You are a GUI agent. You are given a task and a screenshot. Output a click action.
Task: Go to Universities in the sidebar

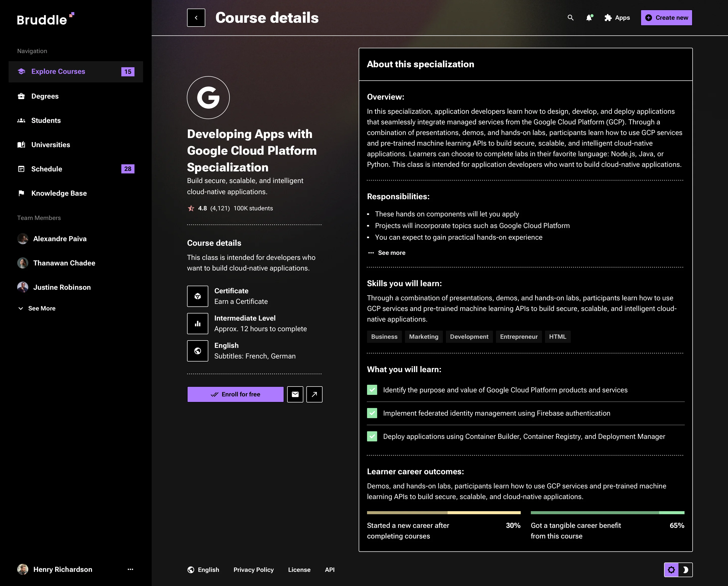tap(51, 145)
